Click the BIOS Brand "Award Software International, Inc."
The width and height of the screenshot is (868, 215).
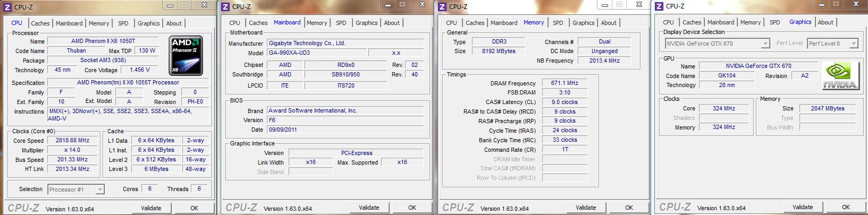(x=345, y=110)
